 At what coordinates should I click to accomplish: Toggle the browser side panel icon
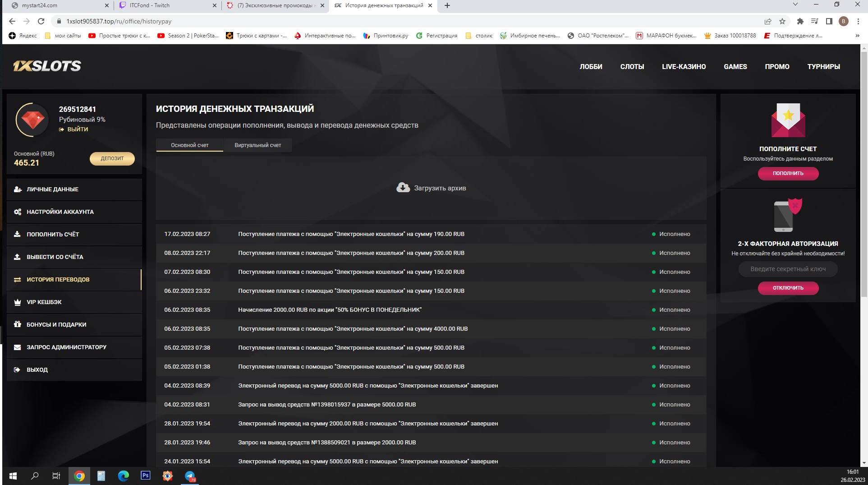pos(829,21)
